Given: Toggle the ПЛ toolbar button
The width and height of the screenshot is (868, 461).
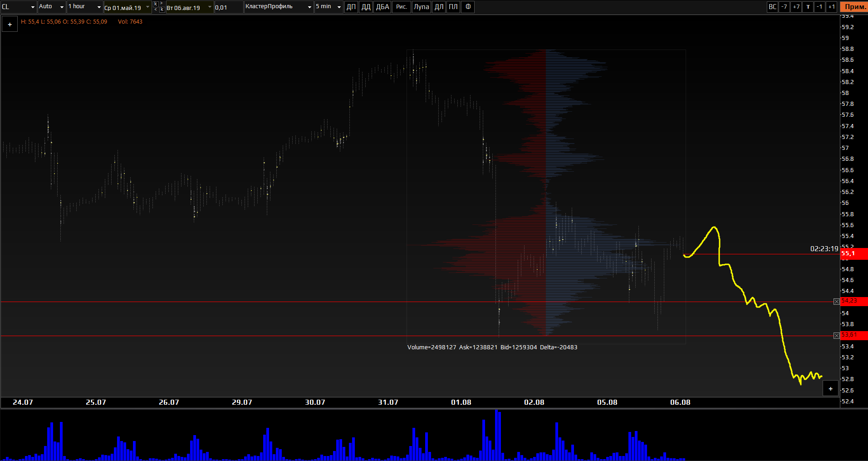Looking at the screenshot, I should (453, 7).
